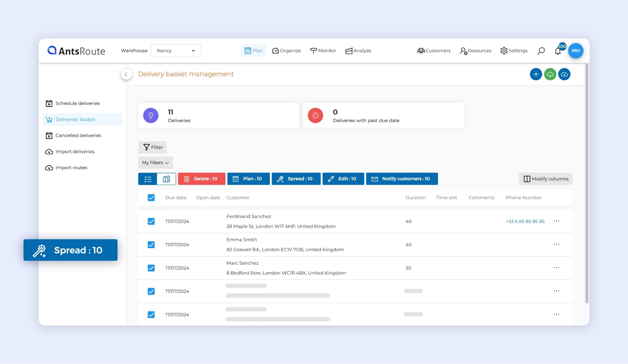
Task: Open more options for Marc Sanchez row
Action: (x=556, y=268)
